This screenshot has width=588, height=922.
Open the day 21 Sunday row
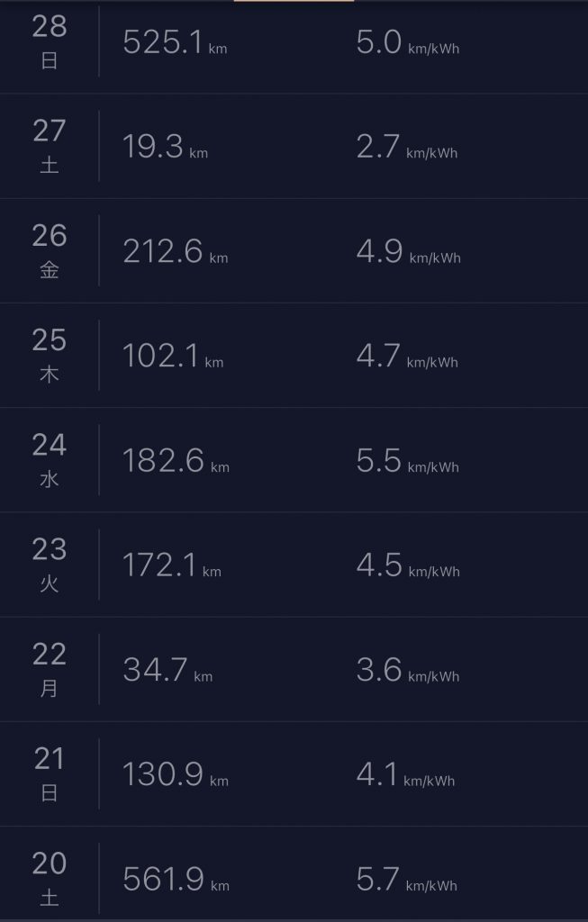[x=294, y=773]
